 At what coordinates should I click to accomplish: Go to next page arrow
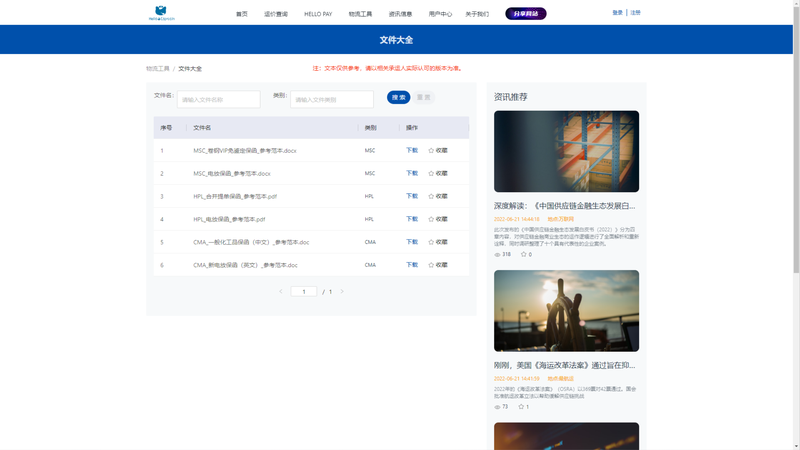(x=342, y=291)
